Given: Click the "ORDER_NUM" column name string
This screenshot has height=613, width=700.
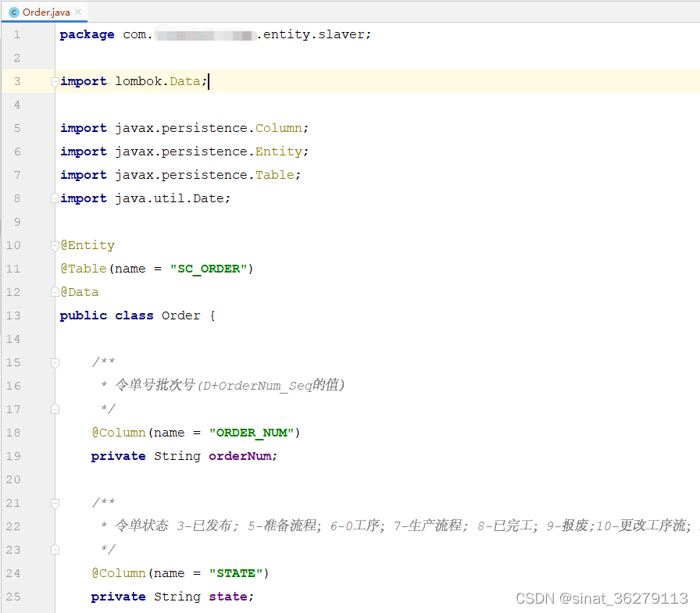Looking at the screenshot, I should pos(252,432).
